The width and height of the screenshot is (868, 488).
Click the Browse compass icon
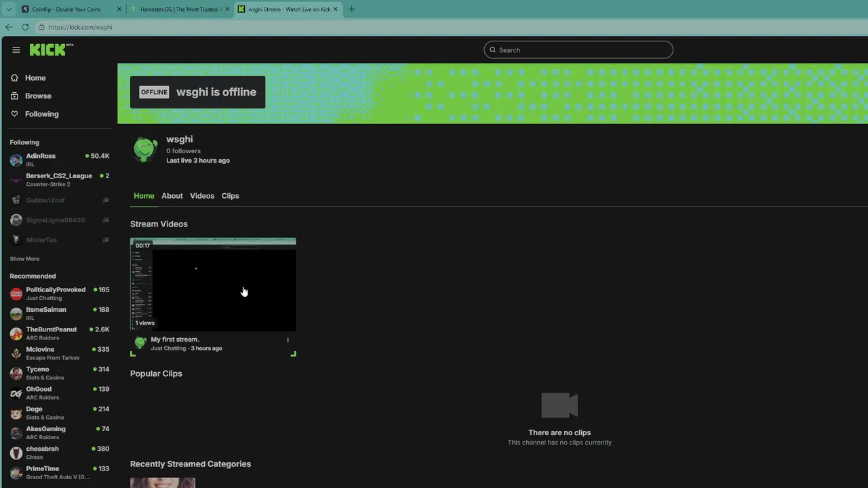14,96
